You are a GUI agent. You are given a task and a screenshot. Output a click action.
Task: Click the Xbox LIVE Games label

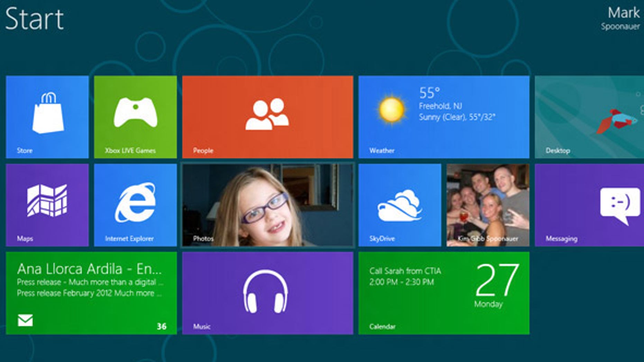click(130, 151)
